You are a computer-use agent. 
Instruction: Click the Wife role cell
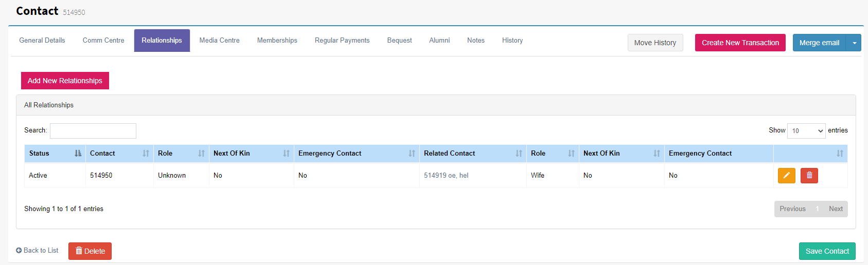click(x=553, y=176)
